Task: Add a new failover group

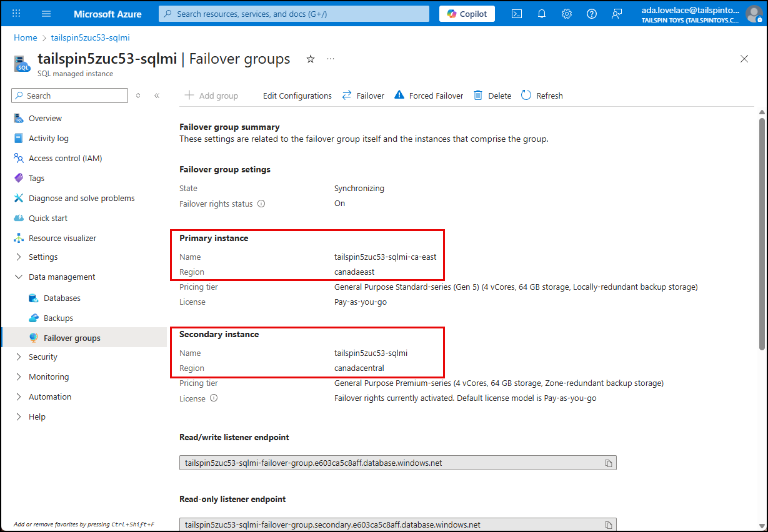Action: [212, 96]
